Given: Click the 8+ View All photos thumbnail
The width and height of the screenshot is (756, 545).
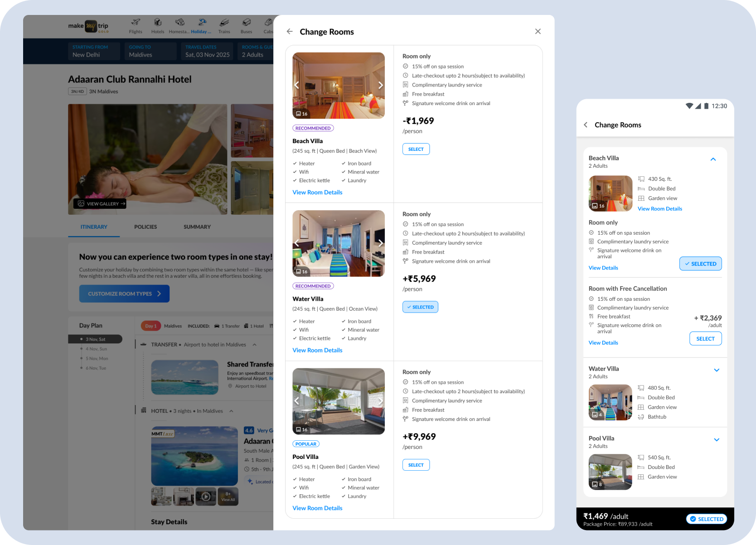Looking at the screenshot, I should tap(228, 497).
